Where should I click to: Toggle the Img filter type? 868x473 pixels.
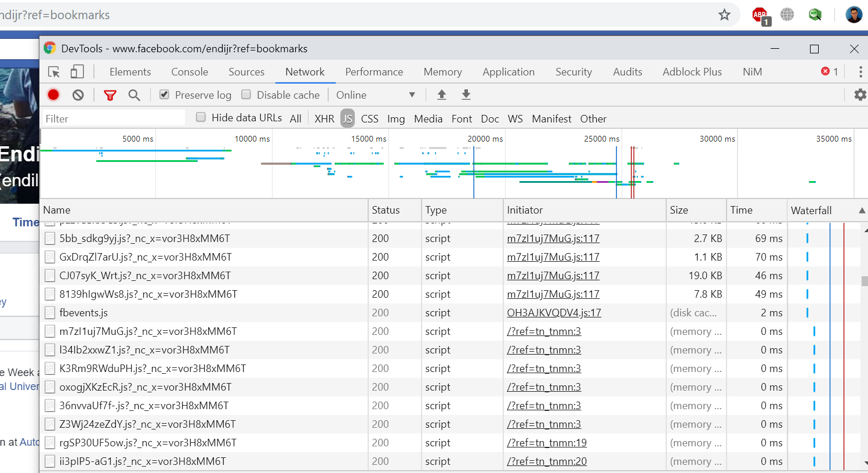pos(396,118)
